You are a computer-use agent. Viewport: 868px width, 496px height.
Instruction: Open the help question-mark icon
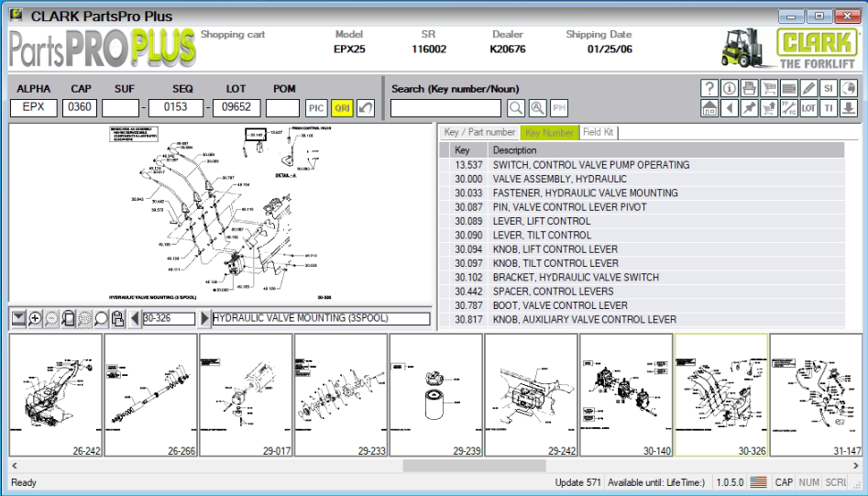pyautogui.click(x=709, y=88)
